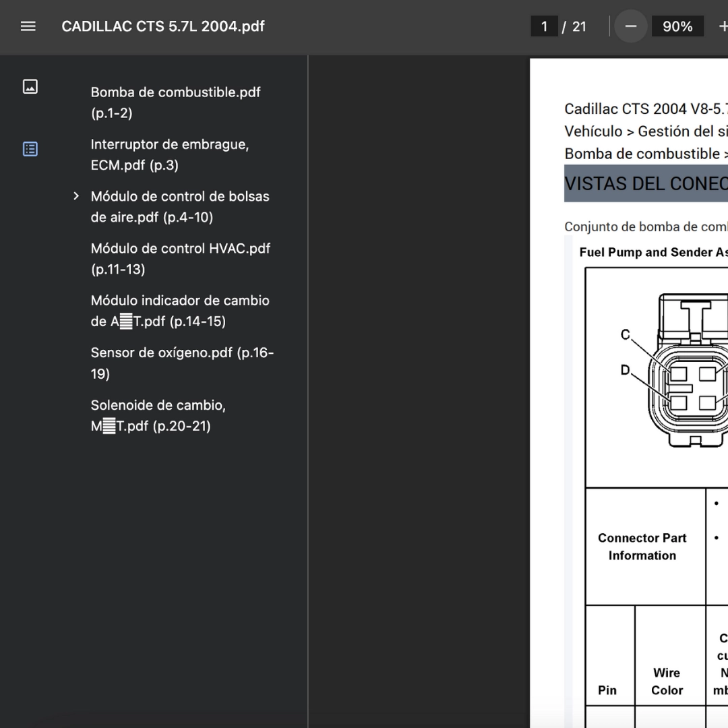Screen dimensions: 728x728
Task: Click terminal label D on connector diagram
Action: click(x=626, y=370)
